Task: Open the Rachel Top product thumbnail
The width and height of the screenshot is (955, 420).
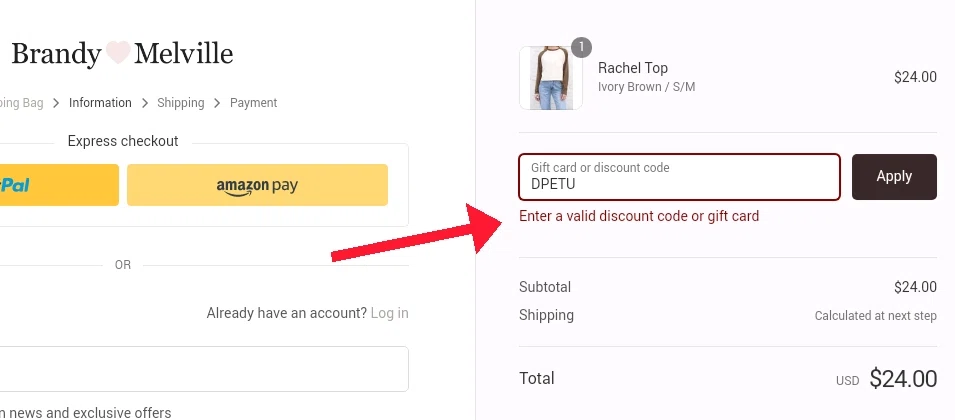Action: coord(550,78)
